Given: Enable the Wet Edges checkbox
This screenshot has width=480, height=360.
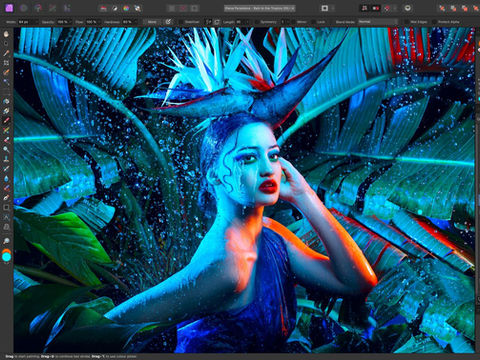Looking at the screenshot, I should (406, 22).
